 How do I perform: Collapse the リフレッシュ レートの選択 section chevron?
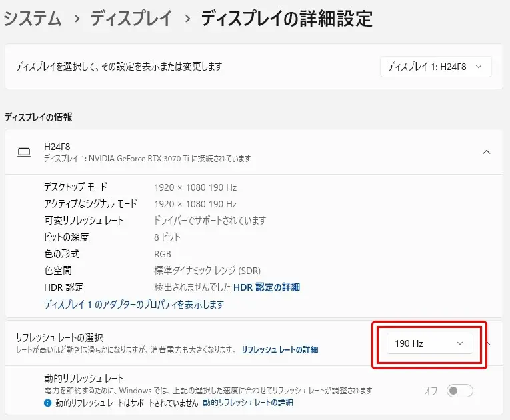[x=488, y=343]
